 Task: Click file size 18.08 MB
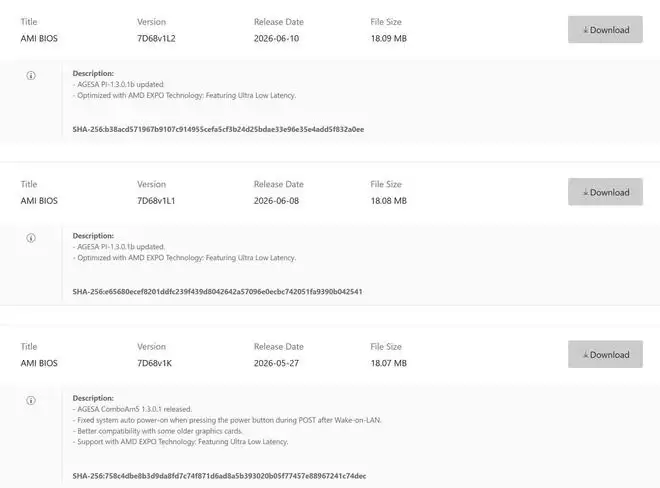[389, 201]
